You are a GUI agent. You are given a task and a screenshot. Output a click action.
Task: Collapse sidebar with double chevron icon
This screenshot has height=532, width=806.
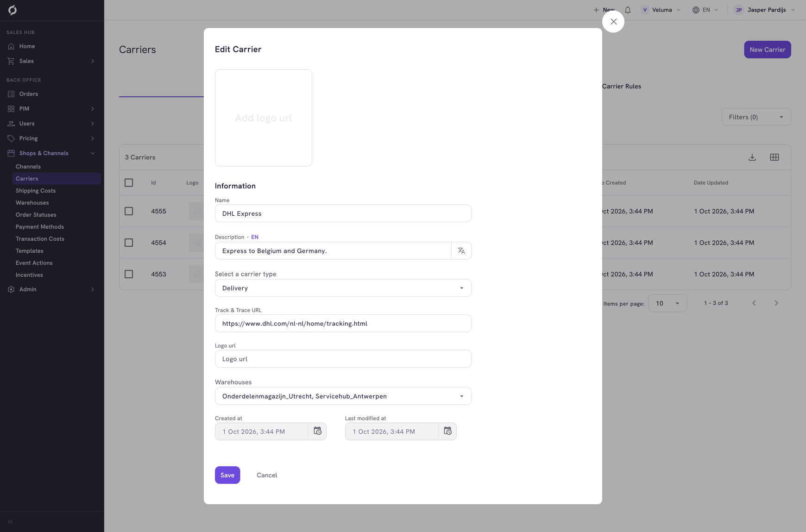tap(10, 522)
